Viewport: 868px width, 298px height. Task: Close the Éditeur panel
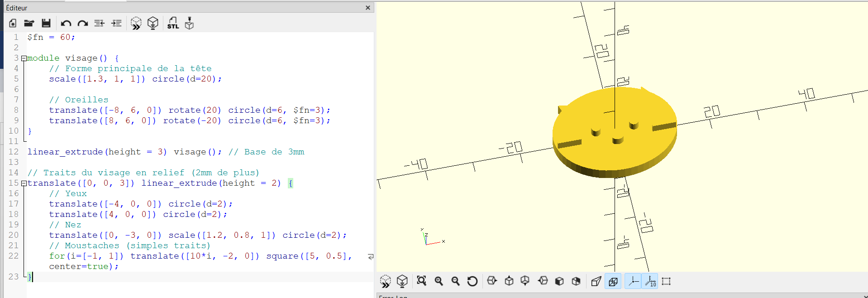[x=367, y=8]
